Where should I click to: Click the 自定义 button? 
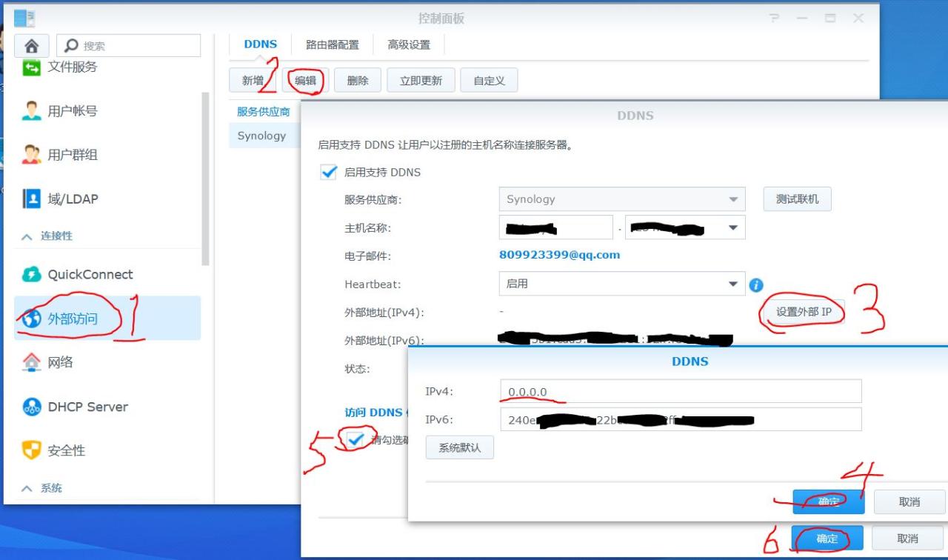(x=489, y=81)
